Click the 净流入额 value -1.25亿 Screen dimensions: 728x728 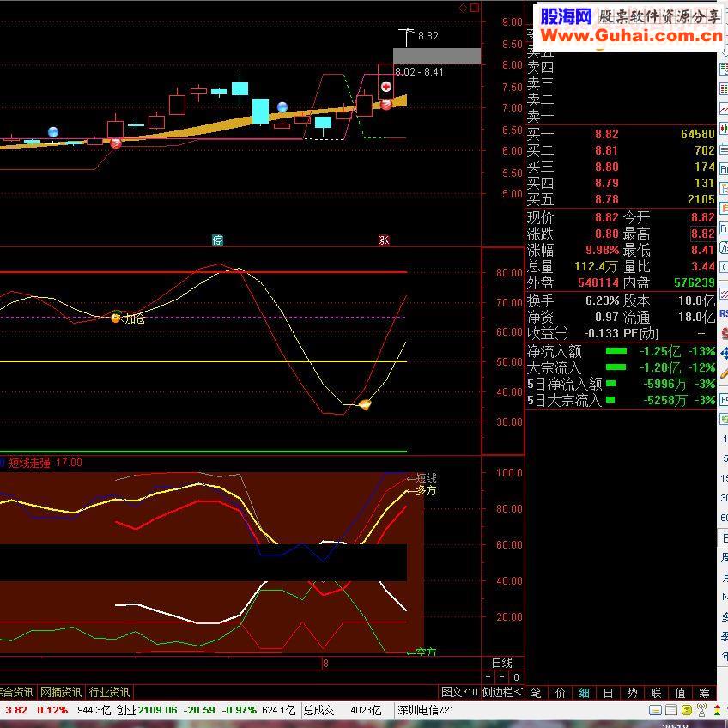[660, 351]
